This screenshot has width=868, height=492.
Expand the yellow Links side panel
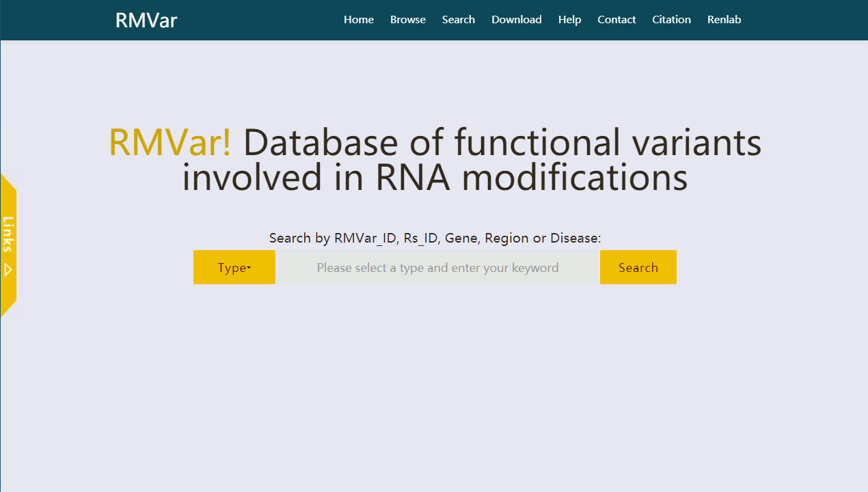tap(8, 245)
